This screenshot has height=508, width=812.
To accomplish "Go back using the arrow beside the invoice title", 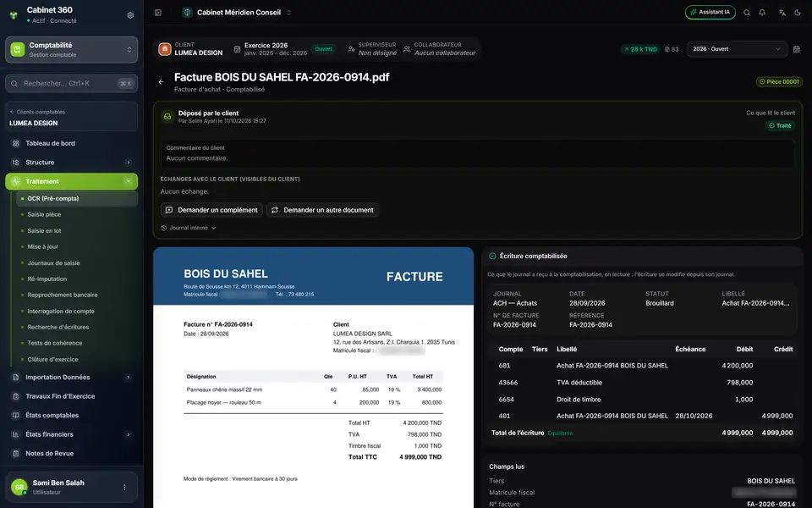I will click(x=161, y=82).
